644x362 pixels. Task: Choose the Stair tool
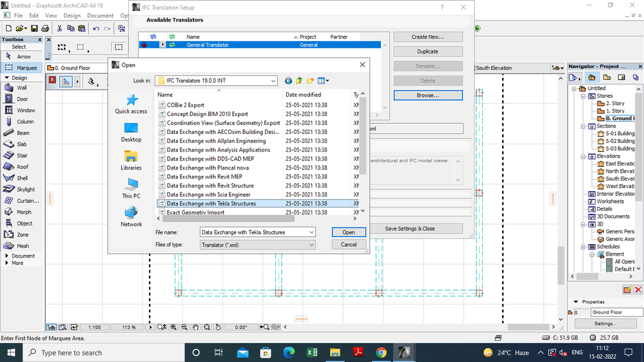click(22, 155)
